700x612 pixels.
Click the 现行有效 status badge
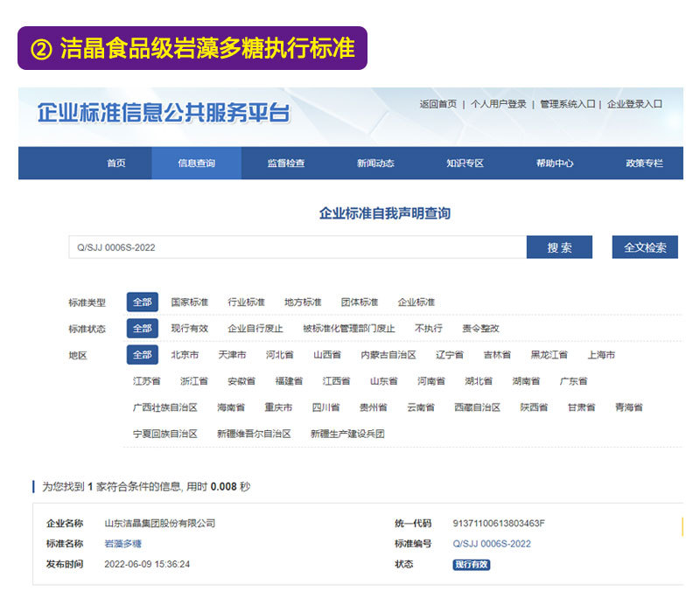[x=472, y=565]
